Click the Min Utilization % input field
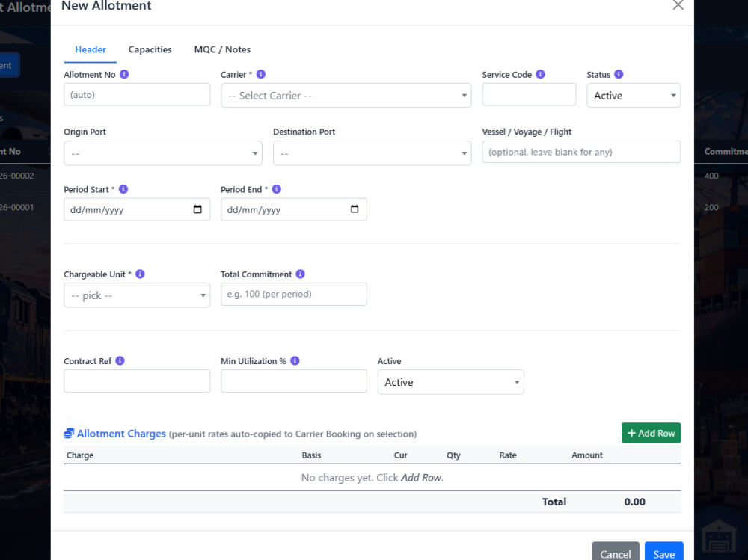This screenshot has width=748, height=560. (294, 381)
